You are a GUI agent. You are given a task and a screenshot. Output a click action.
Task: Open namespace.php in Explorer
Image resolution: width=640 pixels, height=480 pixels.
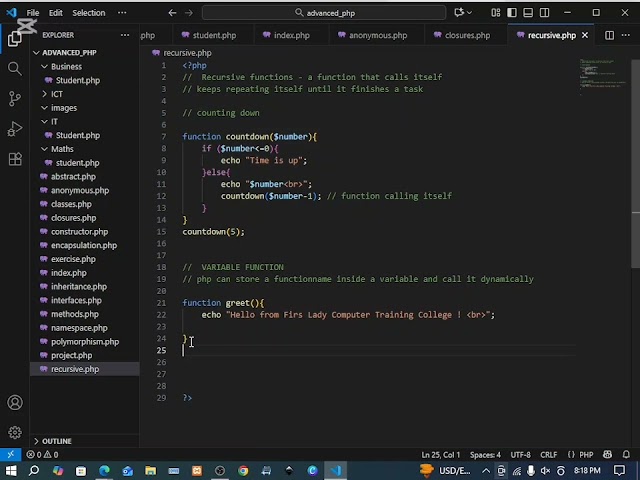(85, 328)
